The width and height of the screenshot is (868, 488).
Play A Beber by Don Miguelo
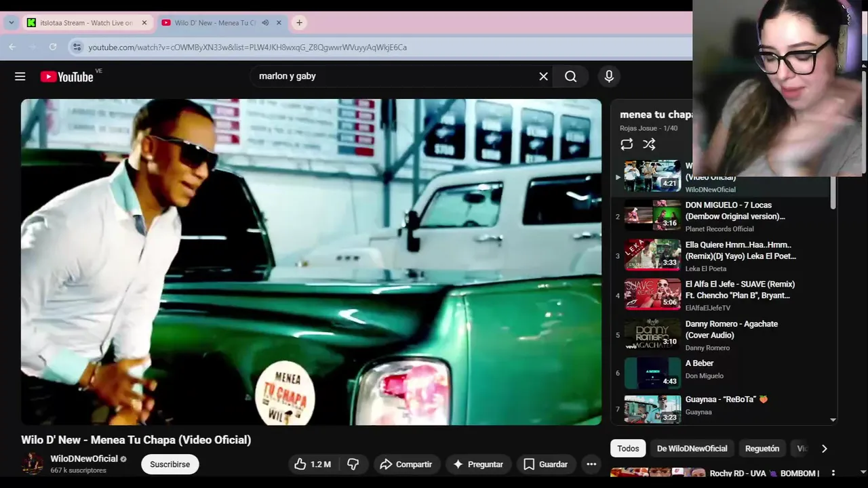(x=722, y=374)
